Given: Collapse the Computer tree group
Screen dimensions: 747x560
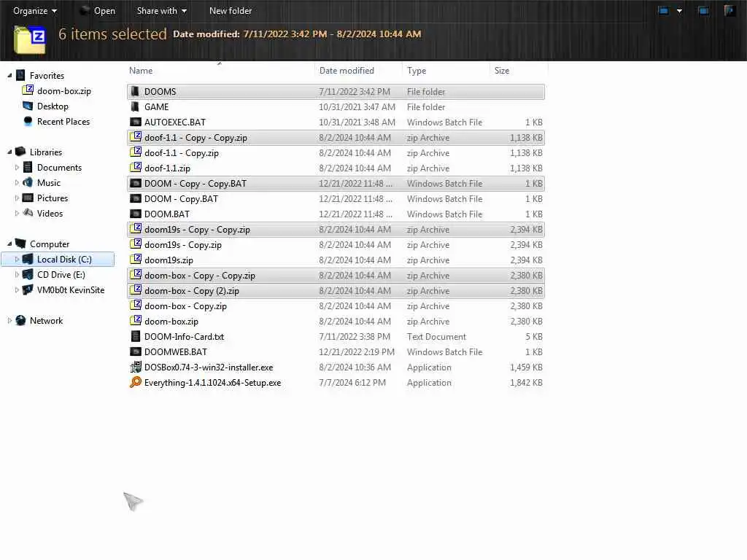Looking at the screenshot, I should point(9,244).
